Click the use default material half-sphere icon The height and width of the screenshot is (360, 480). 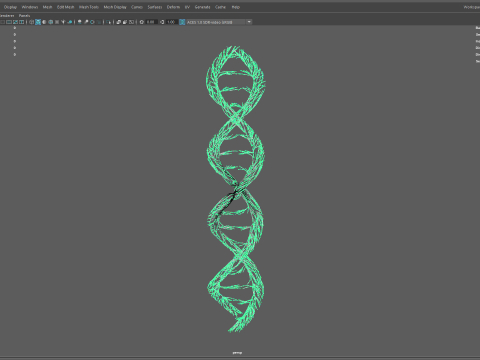coord(44,22)
